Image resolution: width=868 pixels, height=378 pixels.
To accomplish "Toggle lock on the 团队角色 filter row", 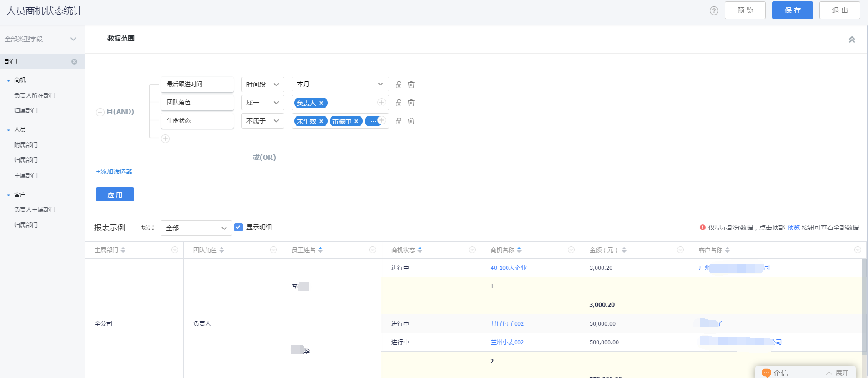I will [x=398, y=103].
